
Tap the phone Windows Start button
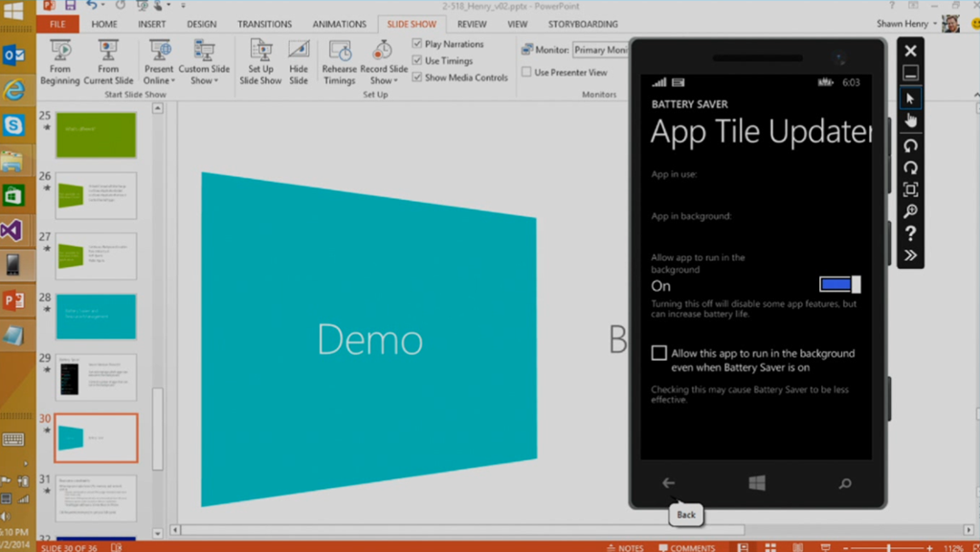pos(757,483)
